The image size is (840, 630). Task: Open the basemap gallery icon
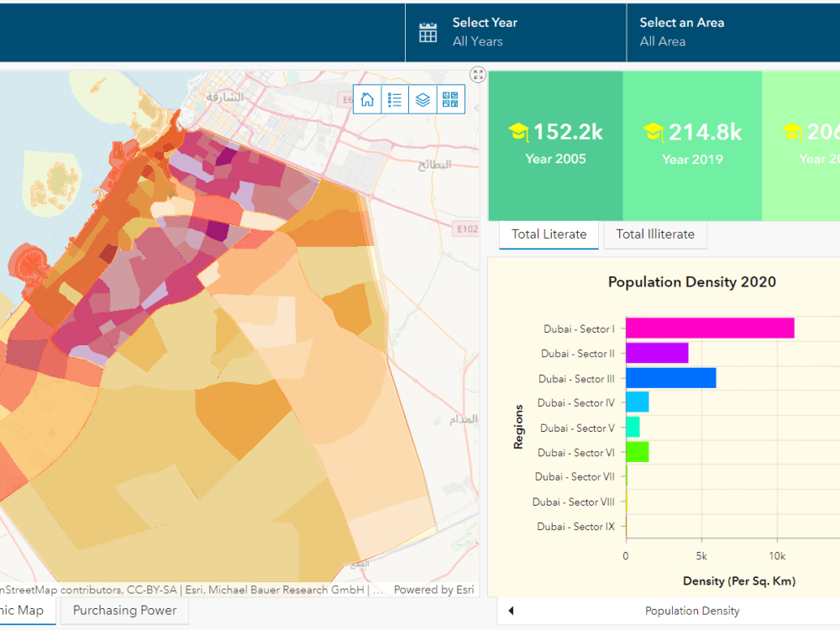point(449,99)
